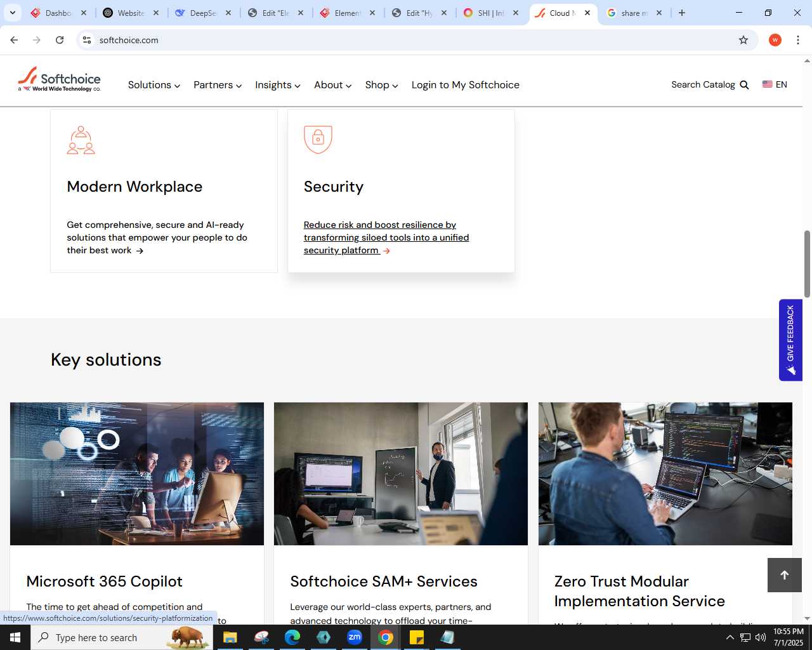Show hidden system tray icons
Image resolution: width=812 pixels, height=650 pixels.
point(730,637)
